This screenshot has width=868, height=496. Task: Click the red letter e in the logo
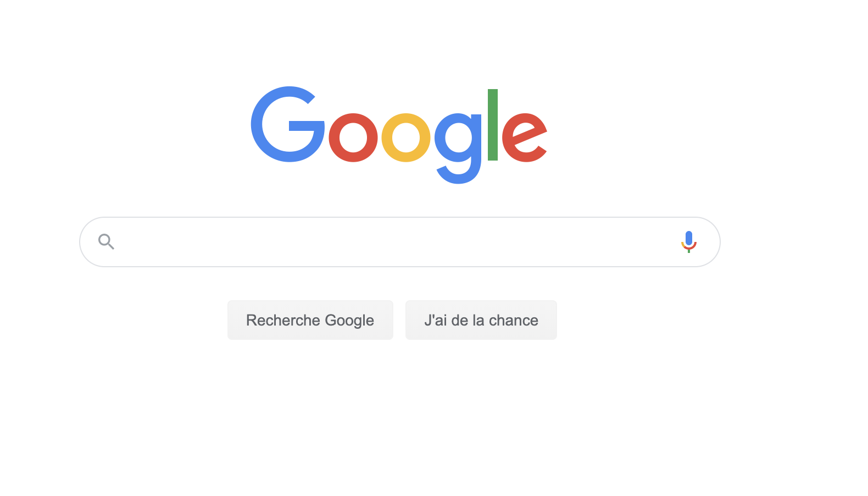(525, 137)
